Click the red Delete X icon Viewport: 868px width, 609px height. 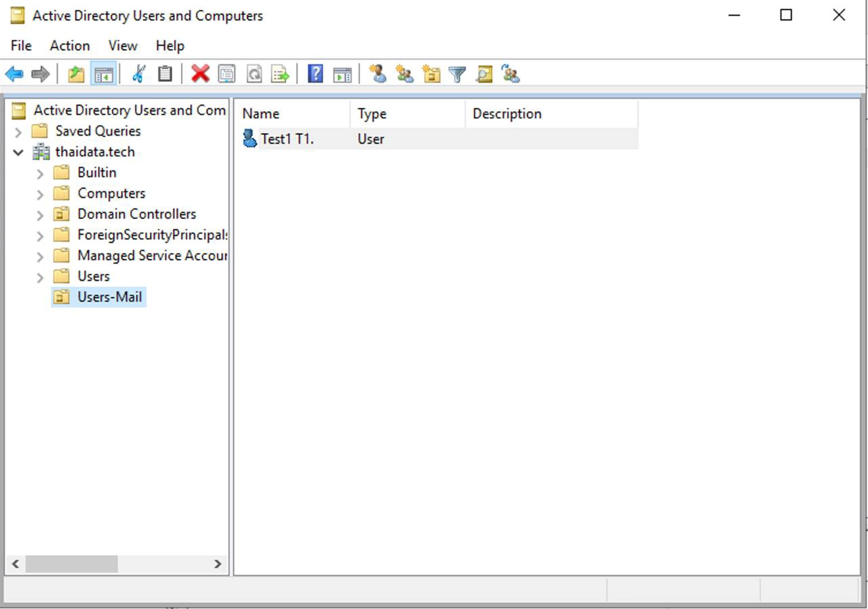pyautogui.click(x=200, y=74)
